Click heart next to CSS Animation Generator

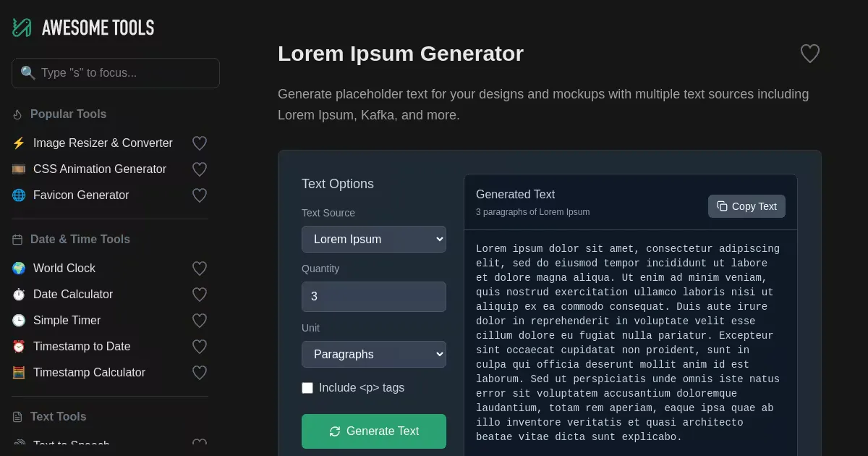point(200,169)
